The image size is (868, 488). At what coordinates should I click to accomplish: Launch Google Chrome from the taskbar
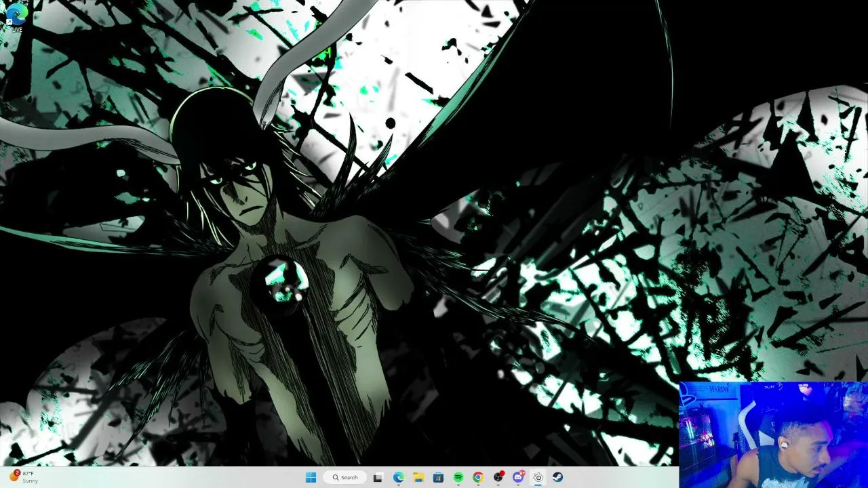(x=478, y=477)
